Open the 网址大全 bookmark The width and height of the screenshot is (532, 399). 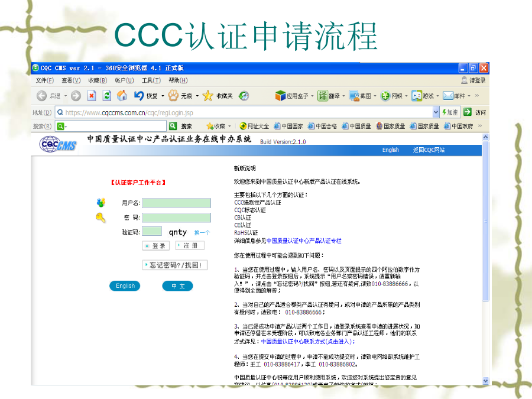point(254,126)
